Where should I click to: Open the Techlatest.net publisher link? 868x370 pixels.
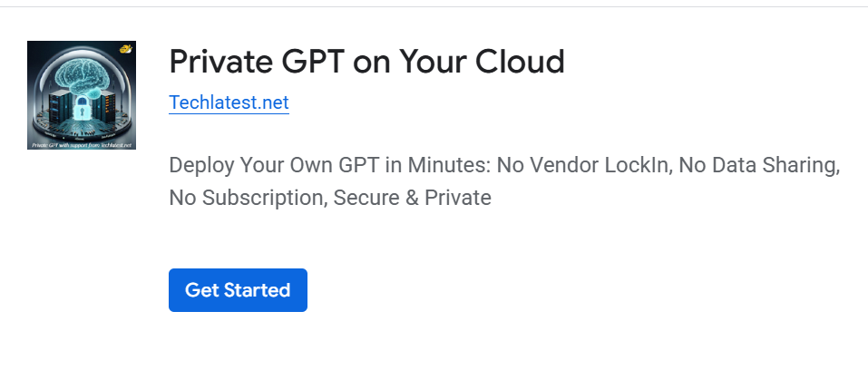click(229, 102)
